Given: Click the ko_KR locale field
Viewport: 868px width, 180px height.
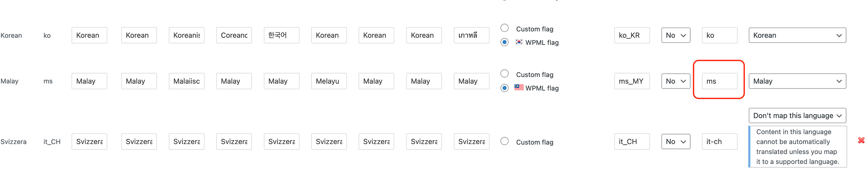Looking at the screenshot, I should coord(632,35).
